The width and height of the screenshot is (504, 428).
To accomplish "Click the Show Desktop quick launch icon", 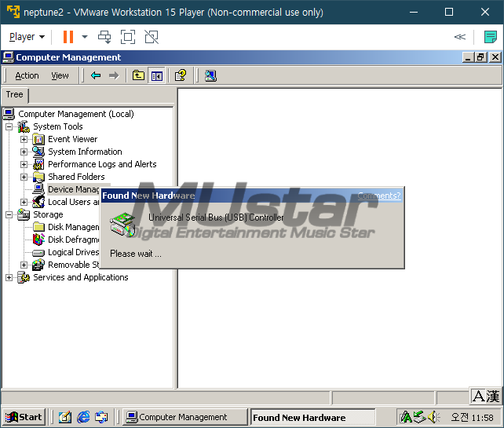I will (65, 417).
